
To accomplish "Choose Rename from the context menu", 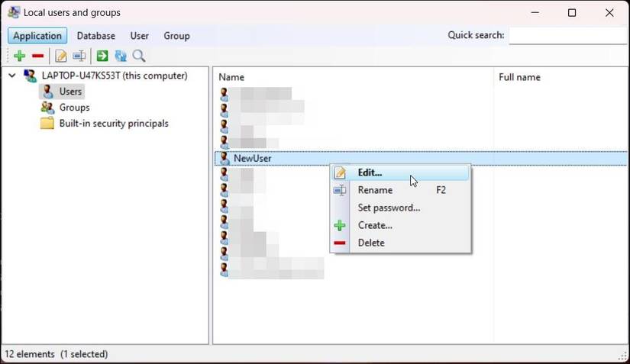I will 400,190.
